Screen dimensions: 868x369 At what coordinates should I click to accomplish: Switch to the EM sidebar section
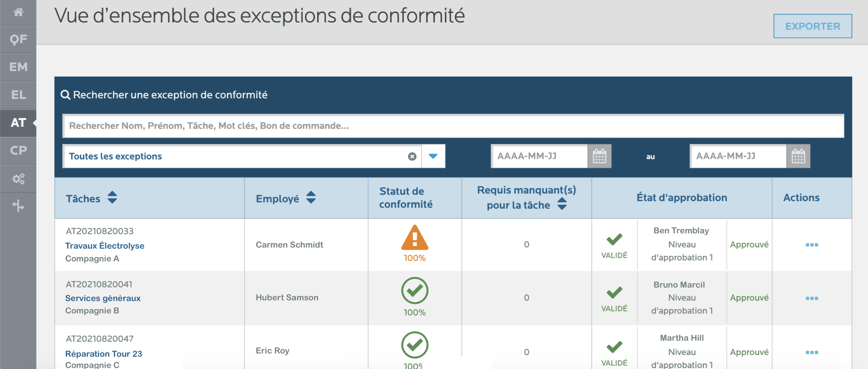coord(18,67)
